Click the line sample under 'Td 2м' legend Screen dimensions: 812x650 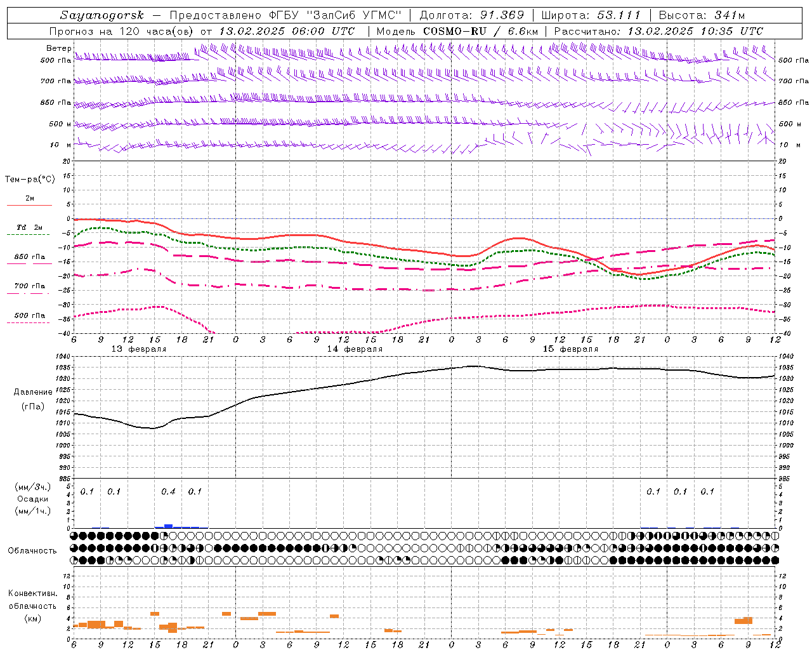coord(29,234)
